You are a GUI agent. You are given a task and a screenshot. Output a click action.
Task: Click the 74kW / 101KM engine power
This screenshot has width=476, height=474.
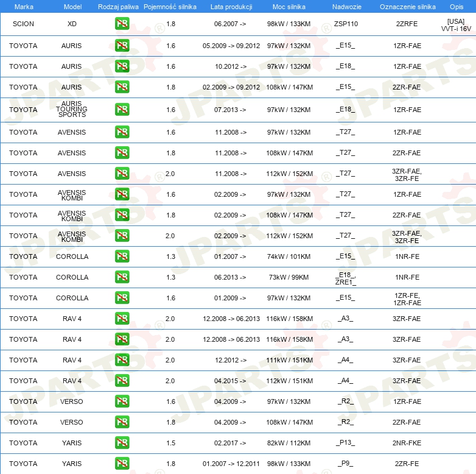(x=289, y=256)
